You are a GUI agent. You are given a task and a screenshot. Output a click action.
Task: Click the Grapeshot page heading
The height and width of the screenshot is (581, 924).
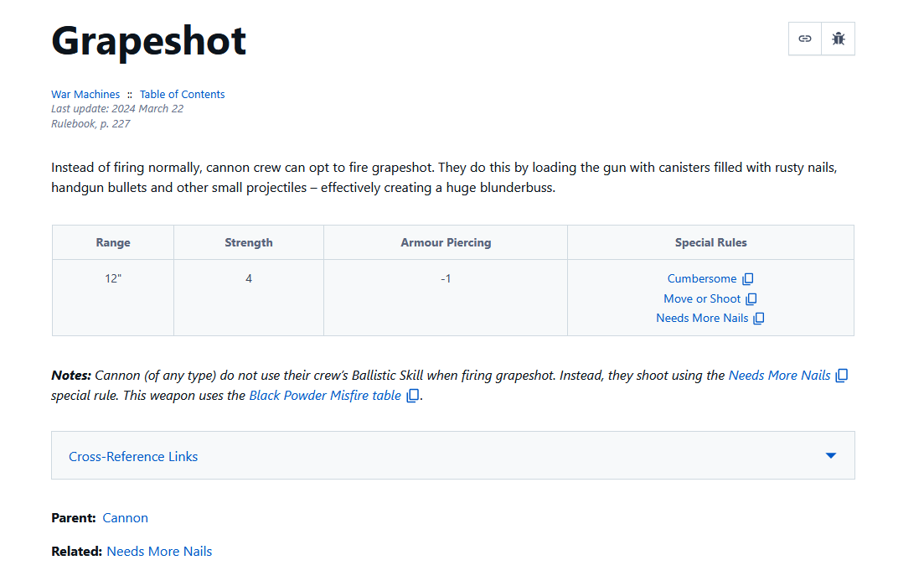(x=148, y=41)
